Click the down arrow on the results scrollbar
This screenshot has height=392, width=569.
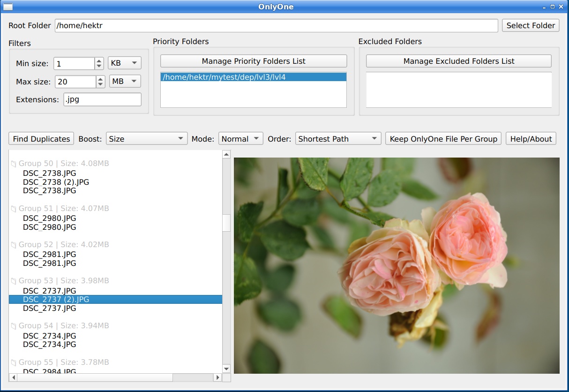226,369
